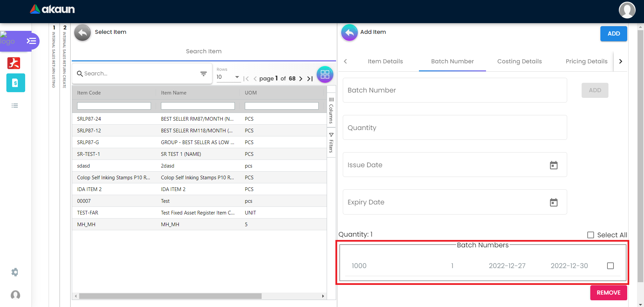Viewport: 644px width, 307px height.
Task: Click the Quantity input field
Action: point(454,128)
